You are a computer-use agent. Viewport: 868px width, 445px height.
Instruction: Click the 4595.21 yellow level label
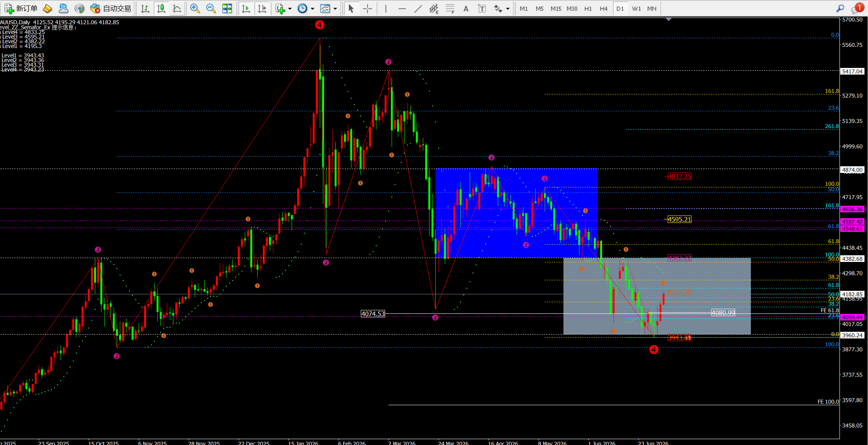point(679,219)
